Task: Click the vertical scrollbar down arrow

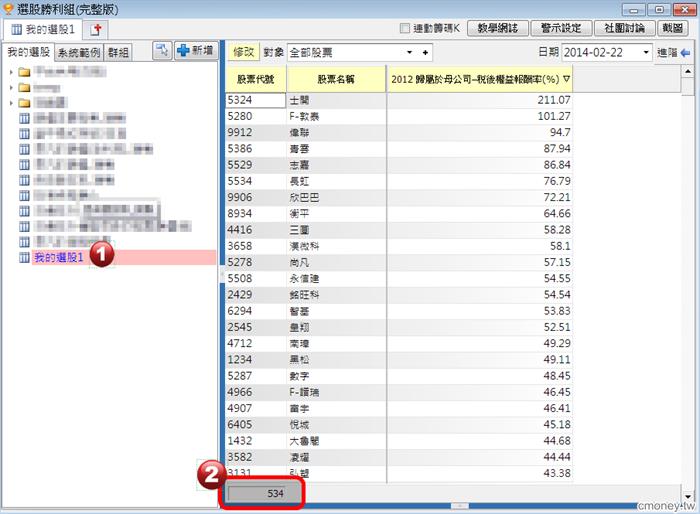Action: coord(688,497)
